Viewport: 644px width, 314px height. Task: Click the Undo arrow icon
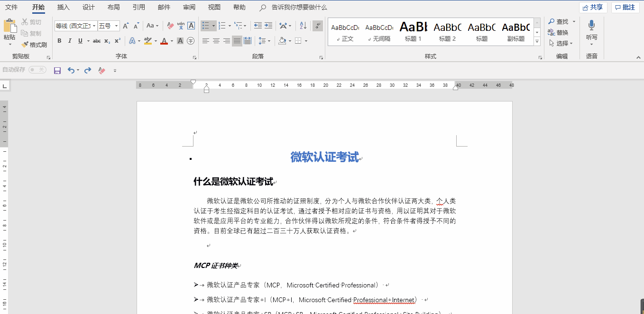pos(71,70)
